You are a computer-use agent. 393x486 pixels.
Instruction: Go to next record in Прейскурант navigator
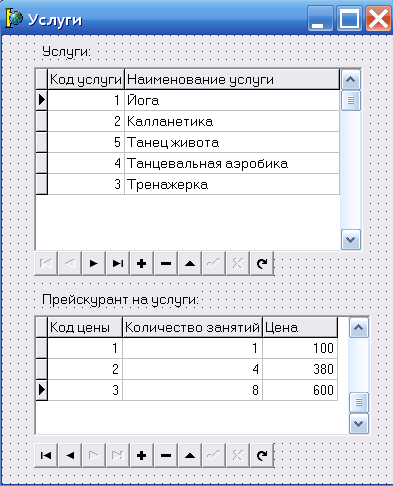coord(94,455)
